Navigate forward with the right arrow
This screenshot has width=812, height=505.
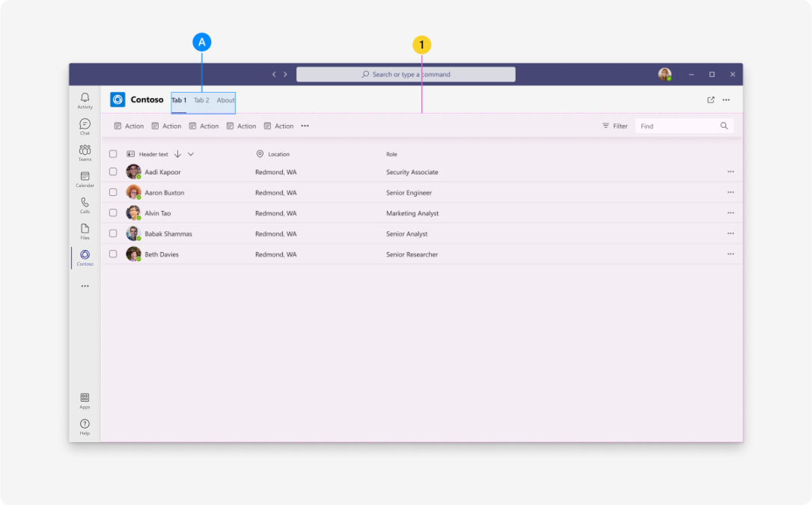tap(285, 74)
